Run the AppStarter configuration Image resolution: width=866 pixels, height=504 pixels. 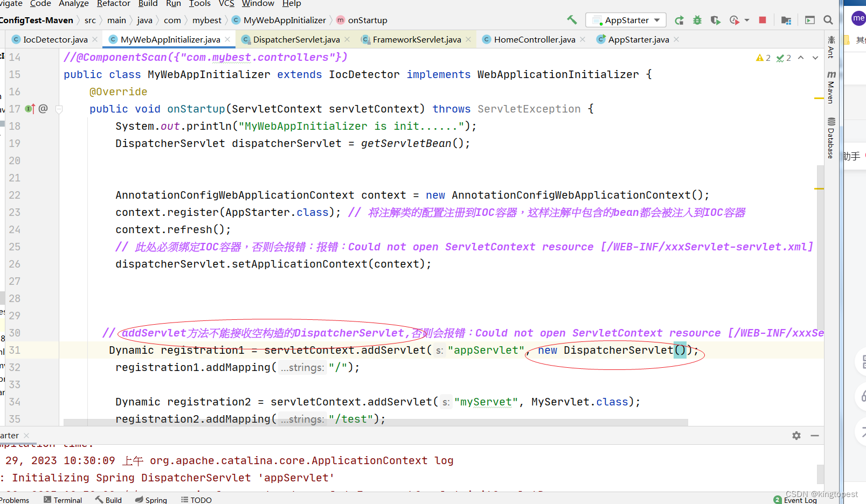tap(680, 20)
